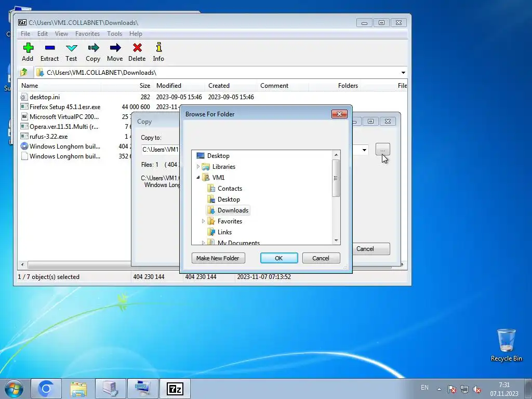Sort by Name column header

(x=60, y=86)
